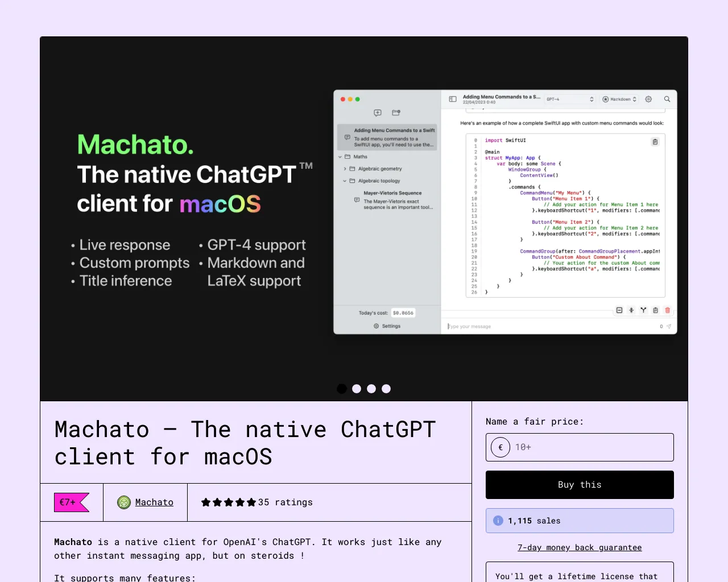Collapse the message using the minus icon

pyautogui.click(x=619, y=310)
